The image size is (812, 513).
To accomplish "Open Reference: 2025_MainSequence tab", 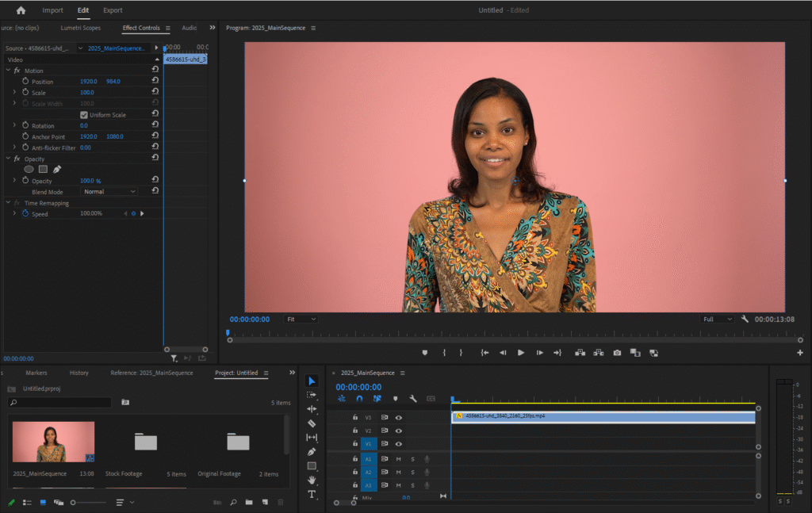I will (151, 373).
